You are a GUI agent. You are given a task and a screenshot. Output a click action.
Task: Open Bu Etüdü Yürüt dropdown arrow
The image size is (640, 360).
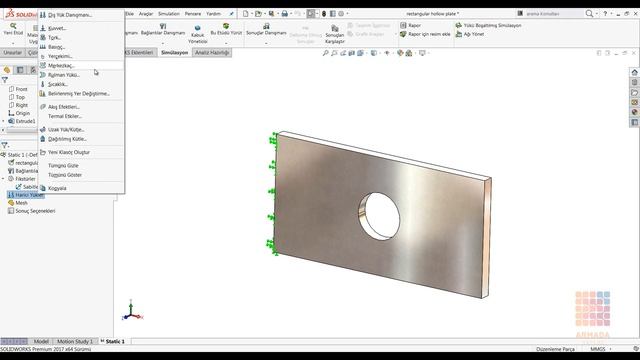(x=226, y=43)
